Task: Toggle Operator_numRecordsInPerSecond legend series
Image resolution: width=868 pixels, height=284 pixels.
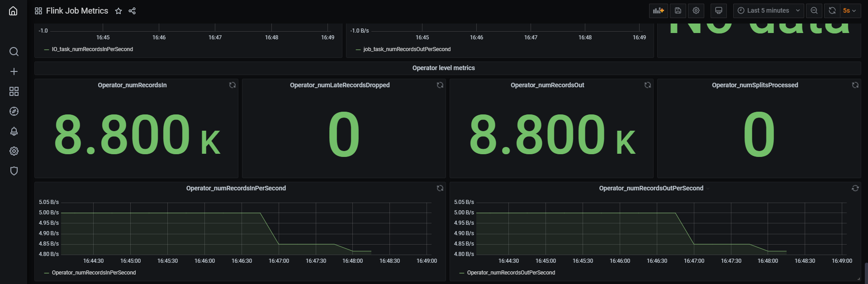Action: pyautogui.click(x=94, y=273)
